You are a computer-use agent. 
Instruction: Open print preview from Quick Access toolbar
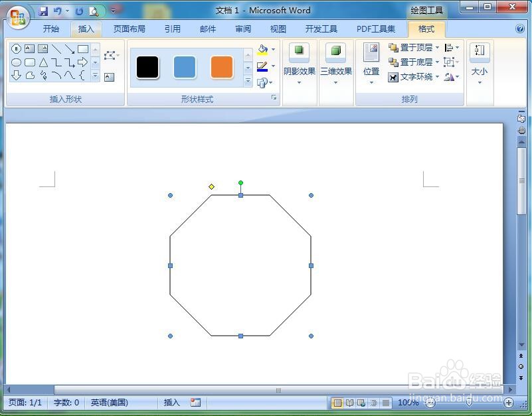pyautogui.click(x=93, y=11)
